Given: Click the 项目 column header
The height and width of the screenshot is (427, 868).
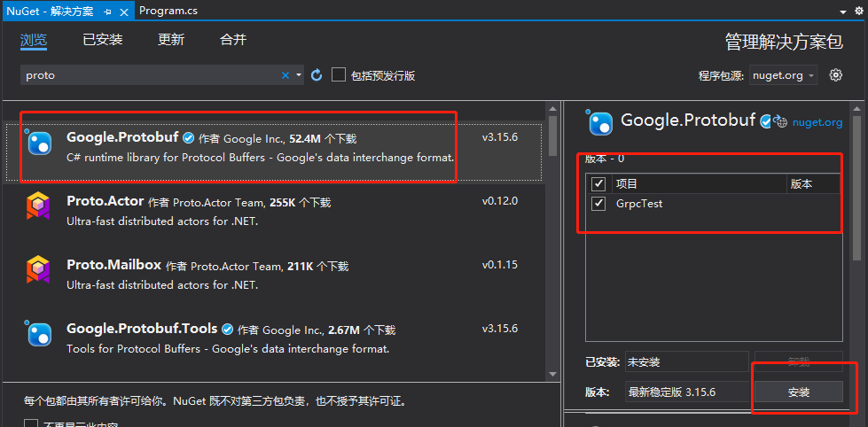Looking at the screenshot, I should coord(698,183).
